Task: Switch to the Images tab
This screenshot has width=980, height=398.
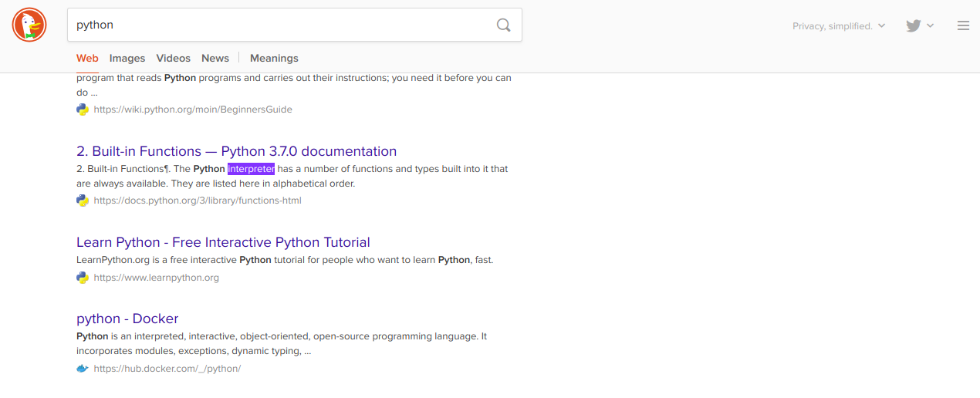Action: pyautogui.click(x=127, y=58)
